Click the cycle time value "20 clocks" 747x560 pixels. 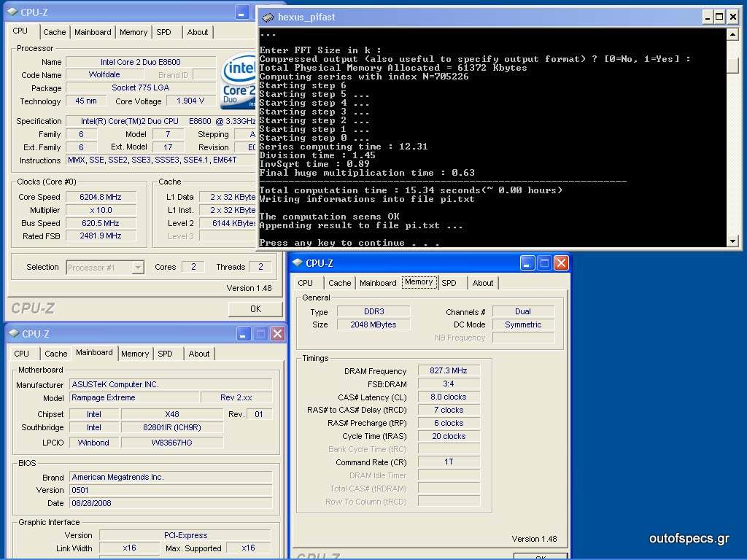tap(449, 436)
